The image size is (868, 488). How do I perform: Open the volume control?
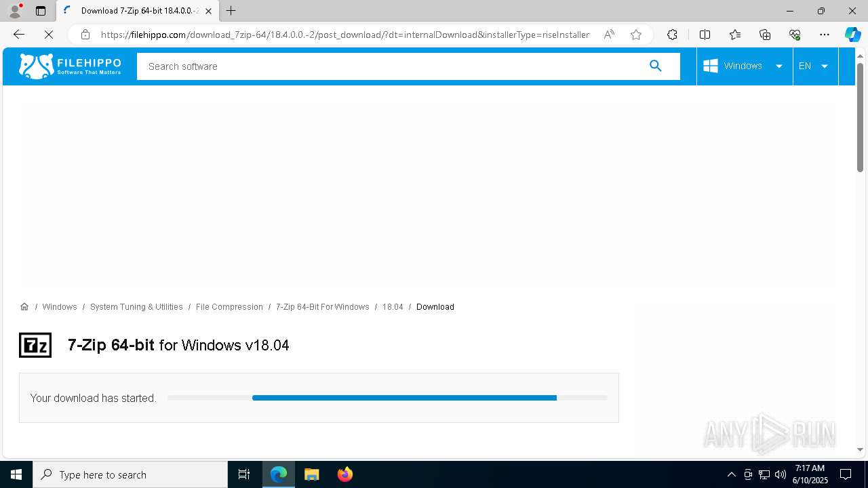click(781, 474)
